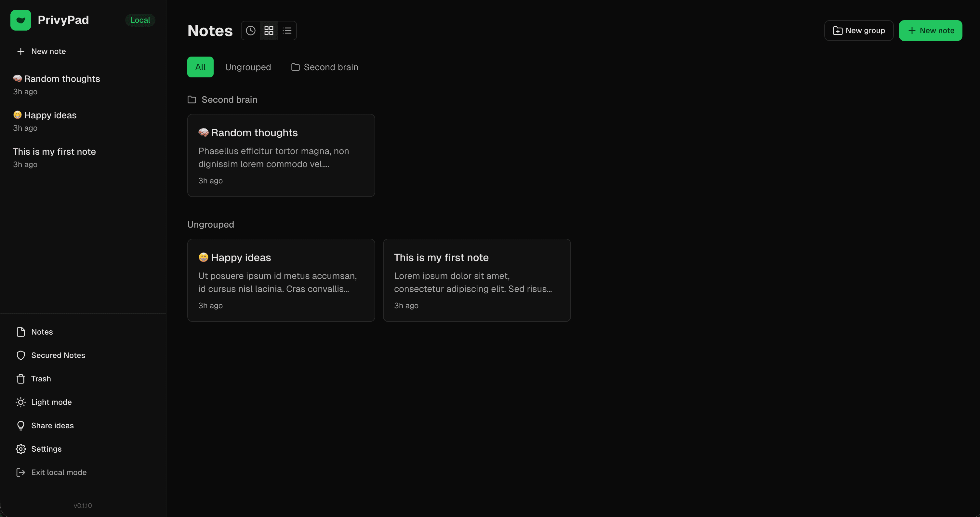Open Secured Notes section
The image size is (980, 517).
58,355
